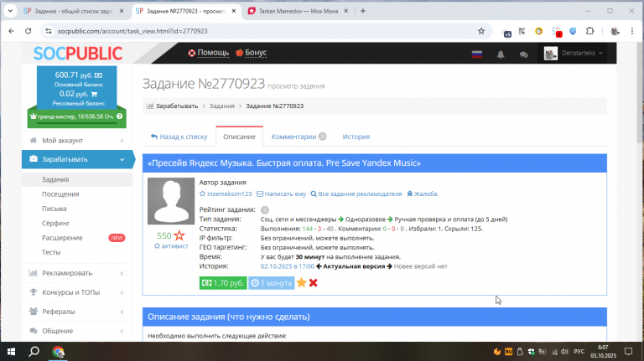Viewport: 644px width, 361px height.
Task: Click the SOCPUBLIC logo
Action: point(78,54)
